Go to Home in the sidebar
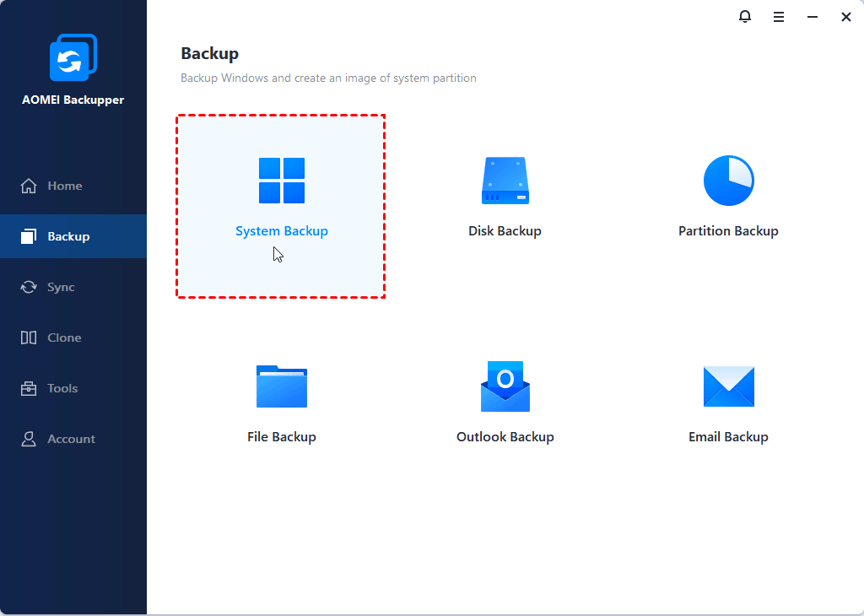The height and width of the screenshot is (616, 864). point(64,186)
